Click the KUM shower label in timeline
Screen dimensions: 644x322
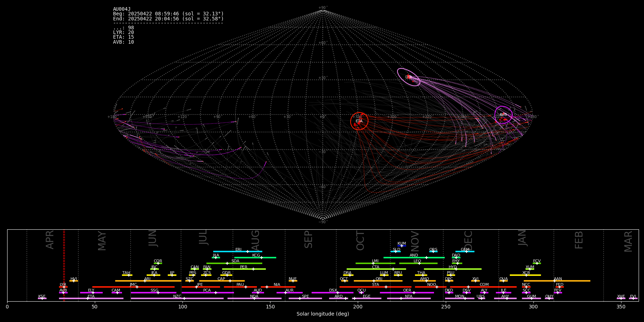pyautogui.click(x=402, y=244)
